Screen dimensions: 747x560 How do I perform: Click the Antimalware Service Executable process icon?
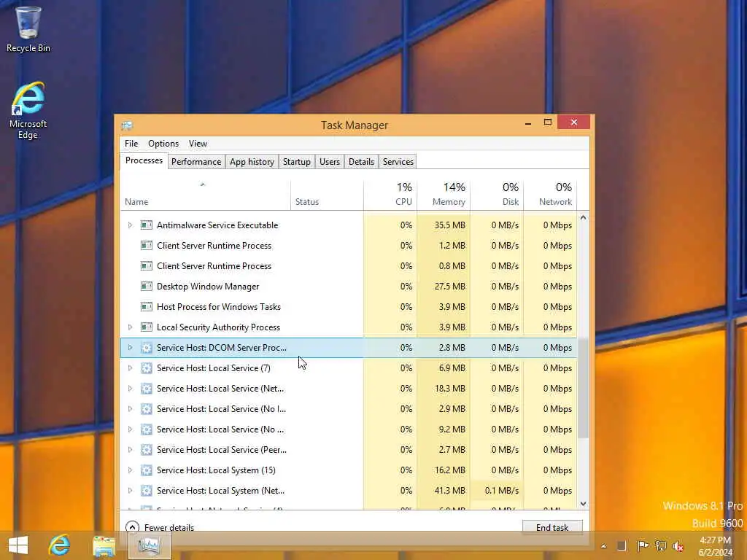(x=146, y=225)
